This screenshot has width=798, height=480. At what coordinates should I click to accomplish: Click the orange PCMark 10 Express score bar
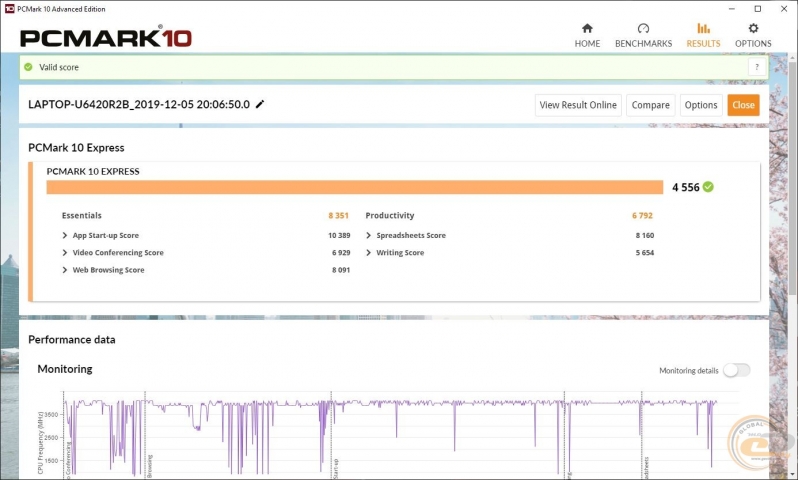(x=355, y=187)
